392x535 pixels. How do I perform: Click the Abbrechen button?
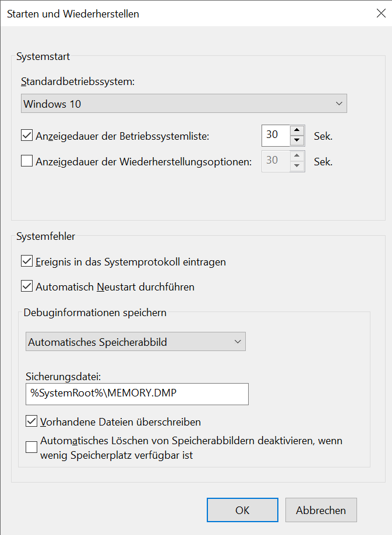[x=321, y=510]
